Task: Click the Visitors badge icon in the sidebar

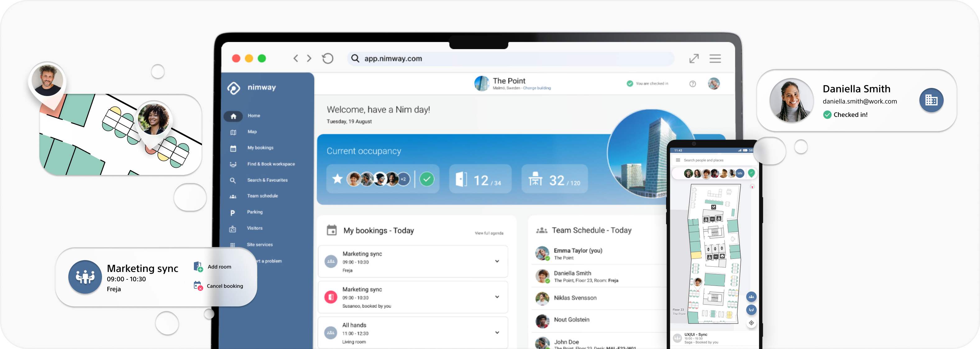Action: pyautogui.click(x=232, y=229)
